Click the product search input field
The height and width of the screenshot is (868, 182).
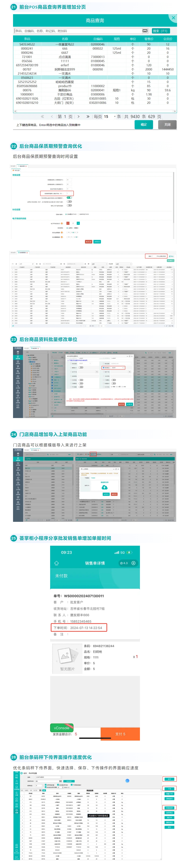pos(77,31)
